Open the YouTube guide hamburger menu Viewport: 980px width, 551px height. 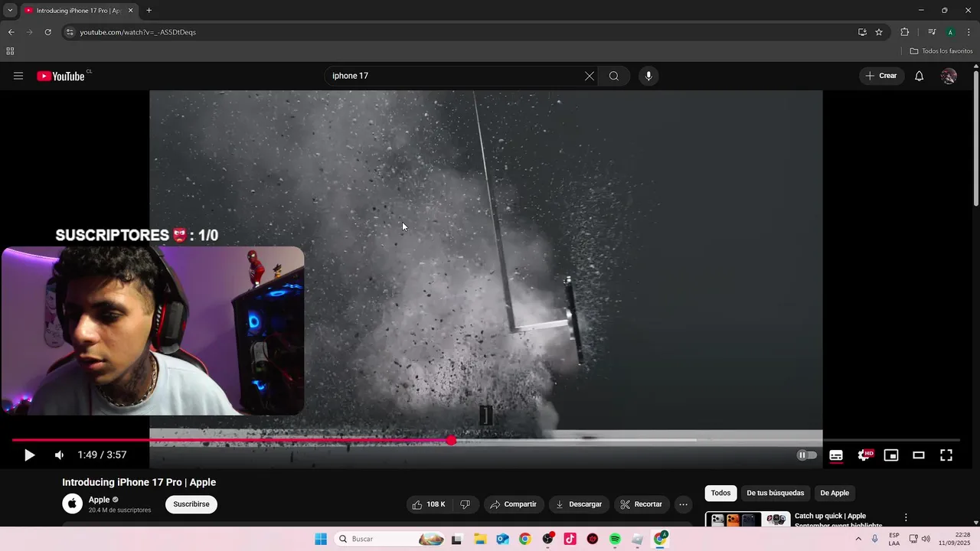pyautogui.click(x=18, y=76)
